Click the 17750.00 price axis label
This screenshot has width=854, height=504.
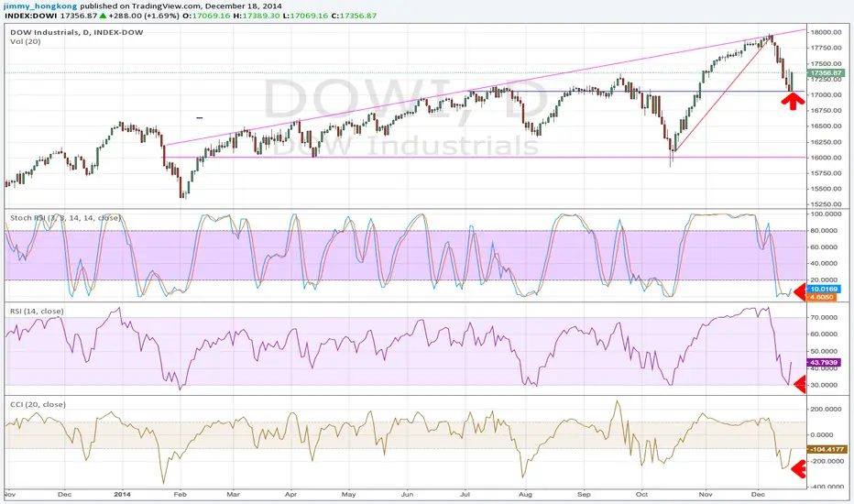pyautogui.click(x=827, y=48)
